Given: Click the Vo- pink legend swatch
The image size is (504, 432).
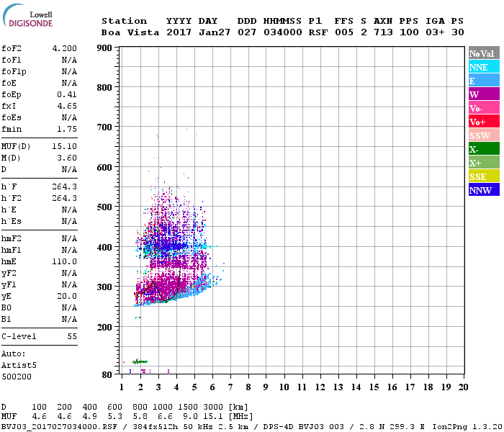Looking at the screenshot, I should click(483, 108).
